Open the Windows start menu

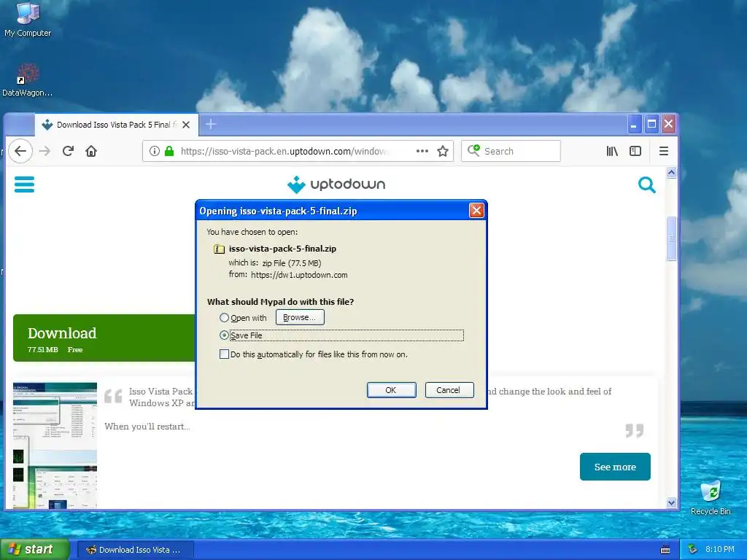[34, 550]
